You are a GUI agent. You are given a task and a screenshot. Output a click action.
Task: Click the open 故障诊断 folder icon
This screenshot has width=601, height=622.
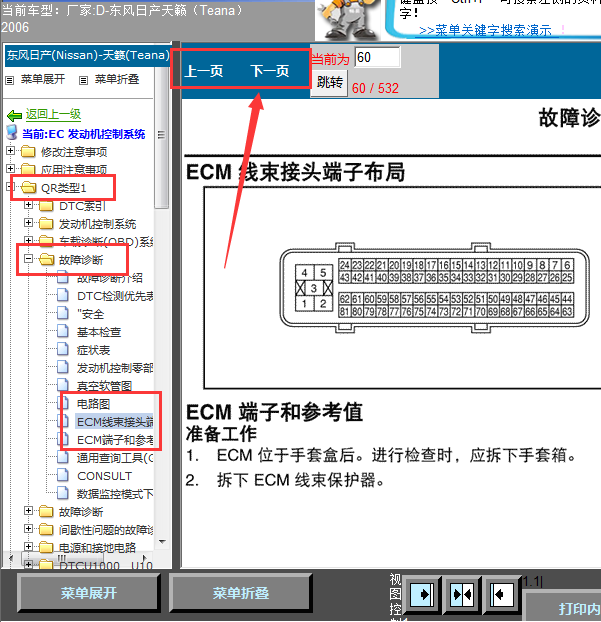(x=46, y=260)
